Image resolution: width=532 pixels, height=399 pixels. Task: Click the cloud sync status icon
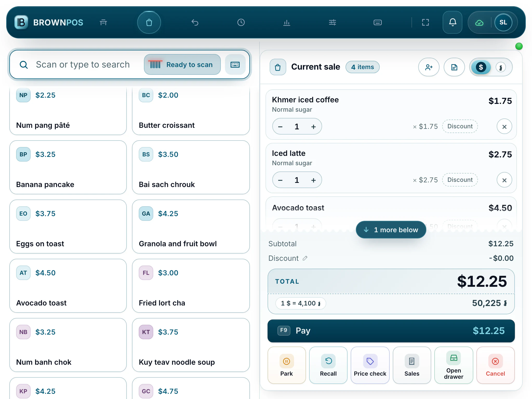pos(479,23)
